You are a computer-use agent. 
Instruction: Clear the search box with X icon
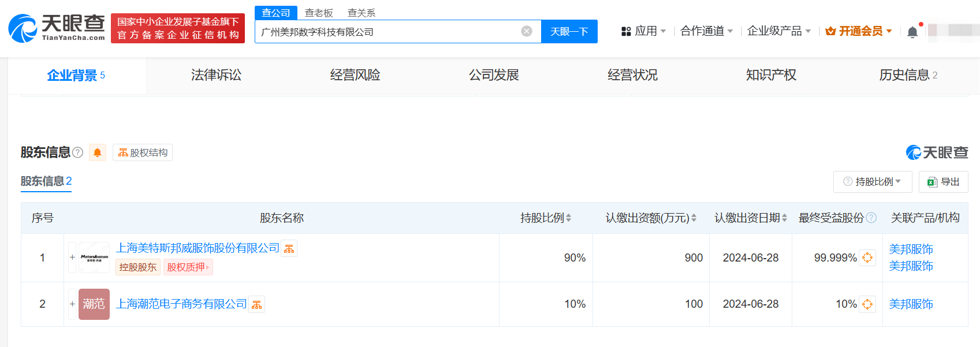(x=527, y=31)
